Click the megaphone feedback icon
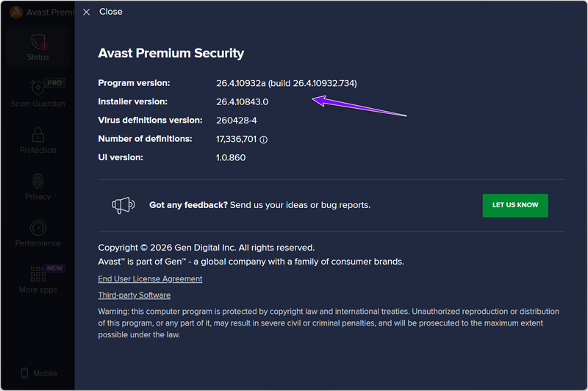The image size is (588, 391). click(122, 205)
